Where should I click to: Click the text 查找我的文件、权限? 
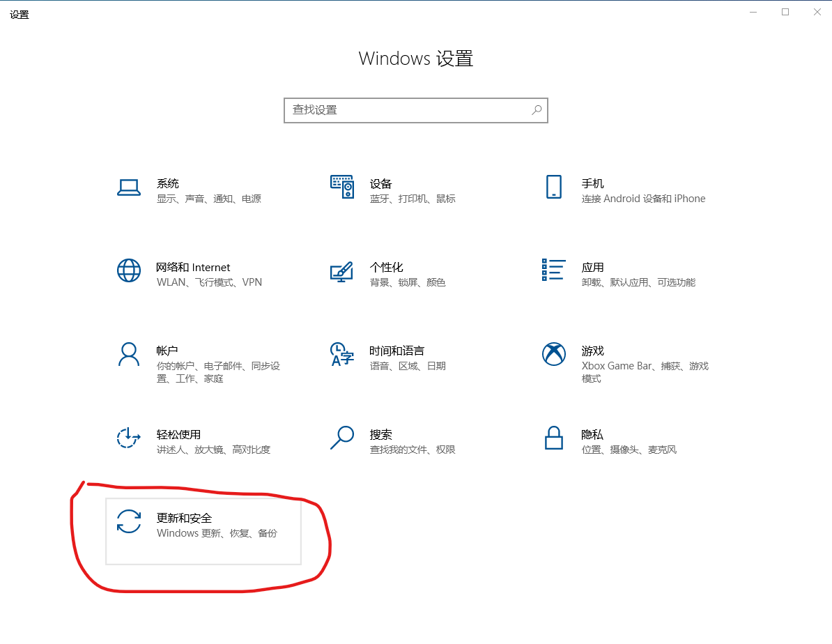[x=413, y=450]
